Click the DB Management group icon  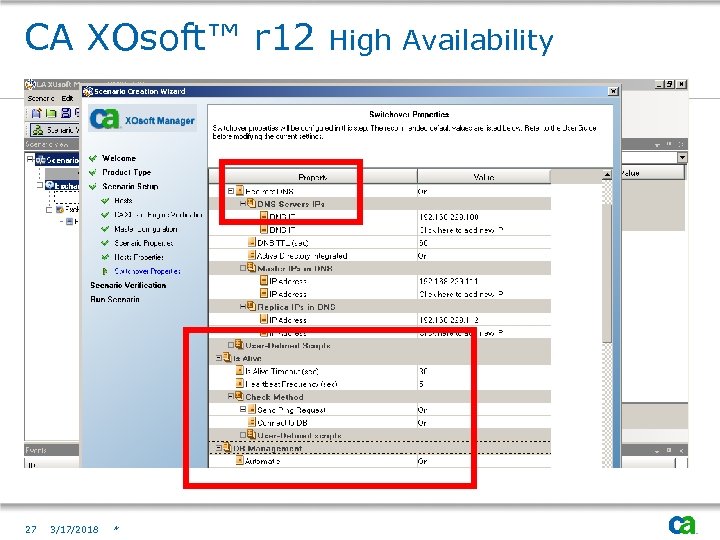coord(227,447)
